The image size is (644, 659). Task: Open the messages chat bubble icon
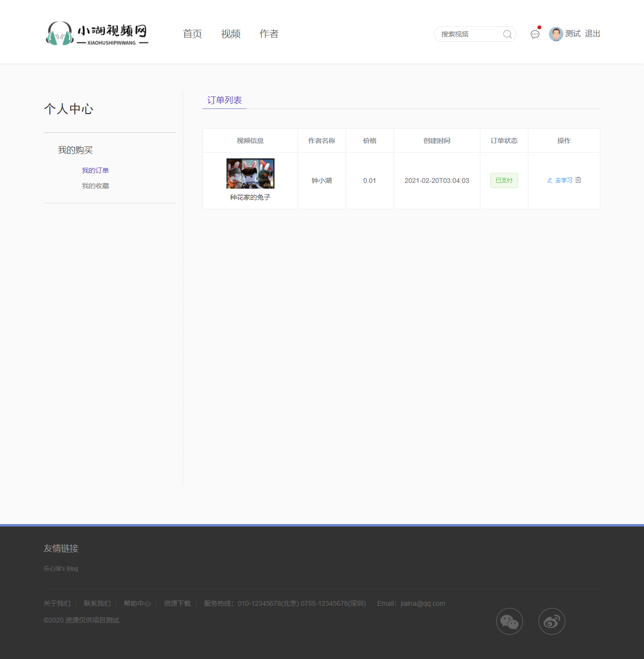(x=535, y=34)
